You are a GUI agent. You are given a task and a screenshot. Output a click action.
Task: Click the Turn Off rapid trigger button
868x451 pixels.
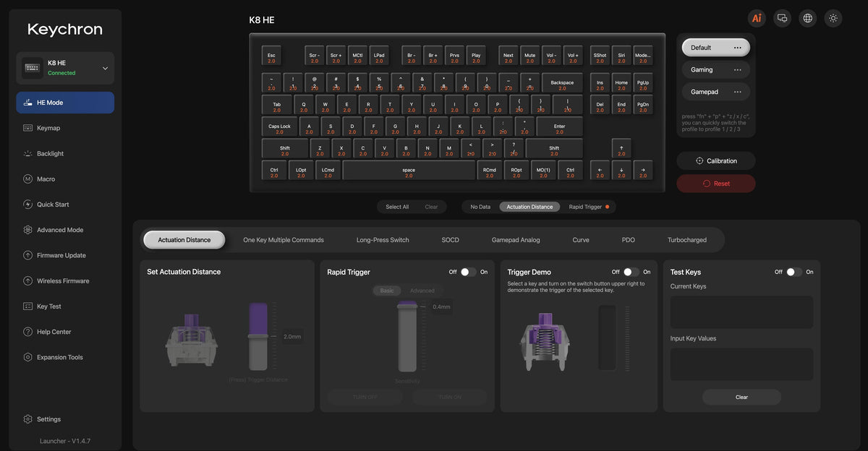364,397
